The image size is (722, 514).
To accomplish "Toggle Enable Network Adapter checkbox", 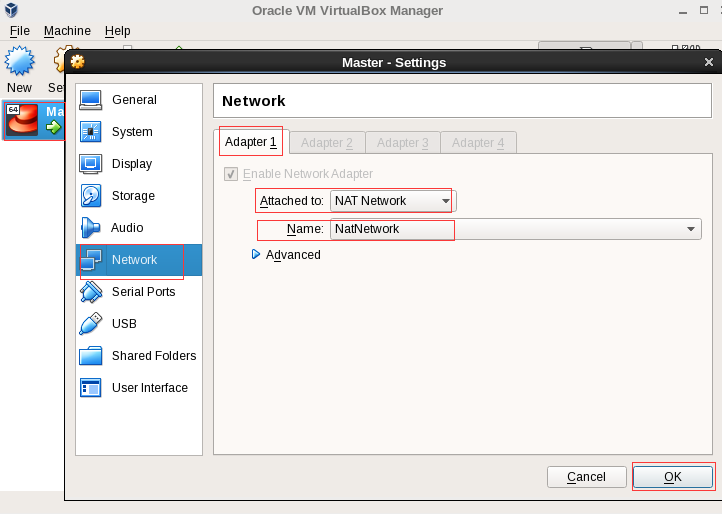I will pyautogui.click(x=231, y=174).
